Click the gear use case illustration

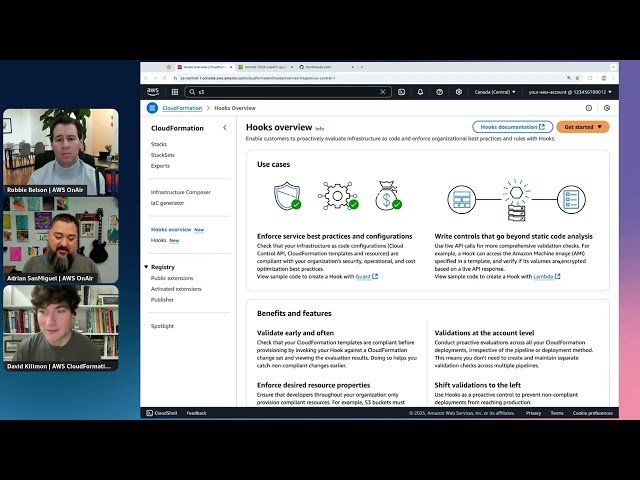click(338, 196)
